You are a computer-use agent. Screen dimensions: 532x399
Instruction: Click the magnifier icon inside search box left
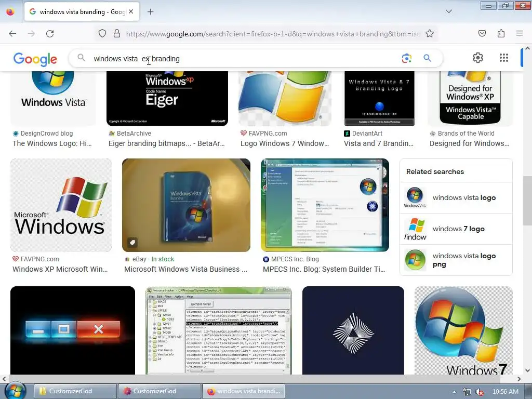coord(81,58)
